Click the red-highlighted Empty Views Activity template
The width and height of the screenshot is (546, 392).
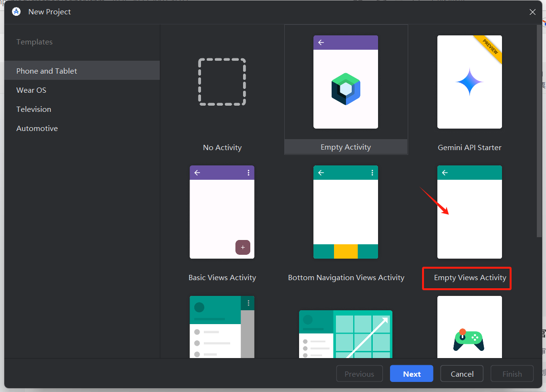click(x=466, y=277)
